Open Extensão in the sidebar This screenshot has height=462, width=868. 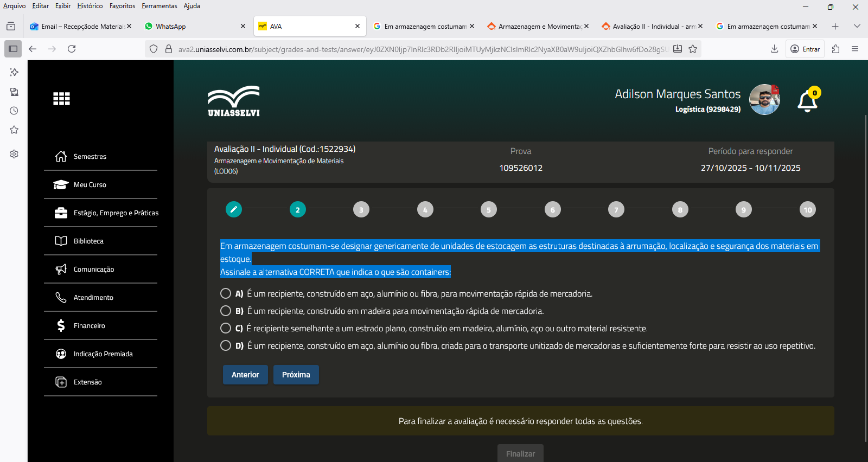(88, 382)
